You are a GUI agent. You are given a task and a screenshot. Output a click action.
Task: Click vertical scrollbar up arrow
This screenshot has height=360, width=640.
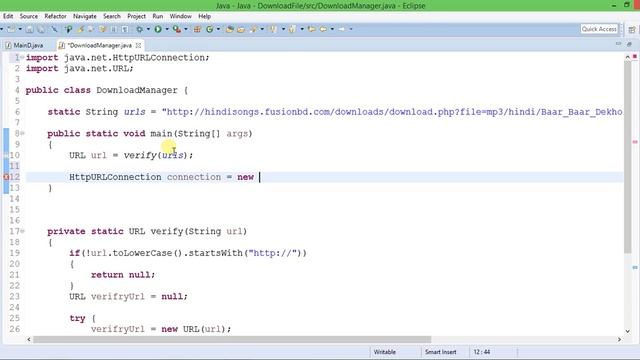pos(628,57)
